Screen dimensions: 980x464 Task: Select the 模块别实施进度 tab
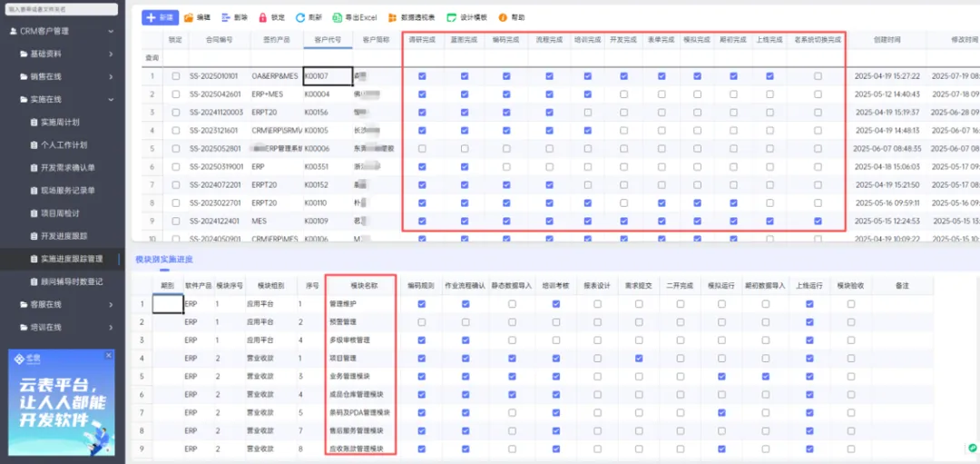pos(163,260)
